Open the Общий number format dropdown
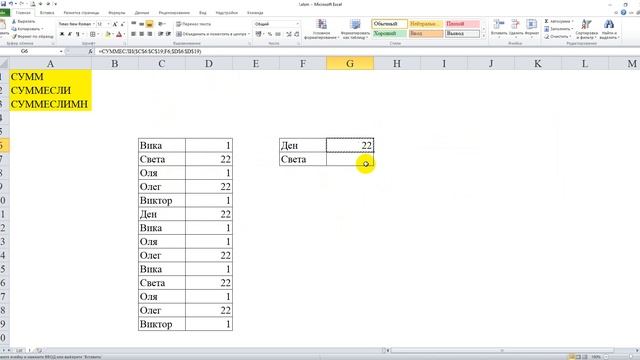The image size is (640, 360). (277, 24)
